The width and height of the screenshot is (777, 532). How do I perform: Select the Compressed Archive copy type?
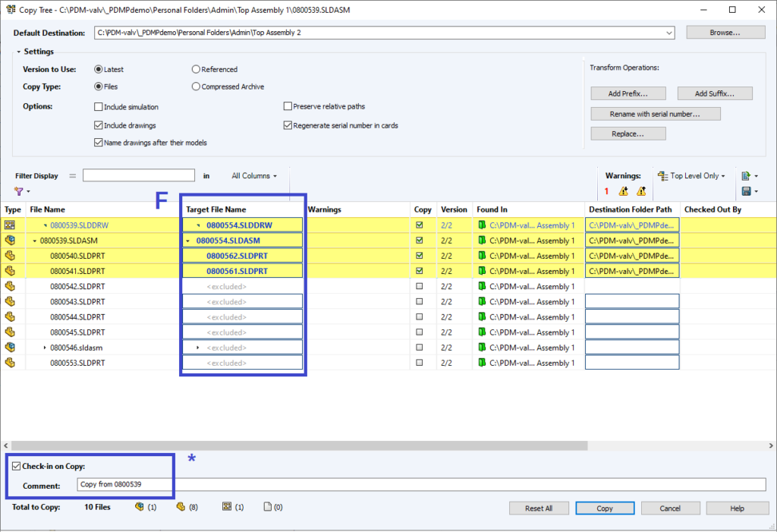click(x=197, y=87)
